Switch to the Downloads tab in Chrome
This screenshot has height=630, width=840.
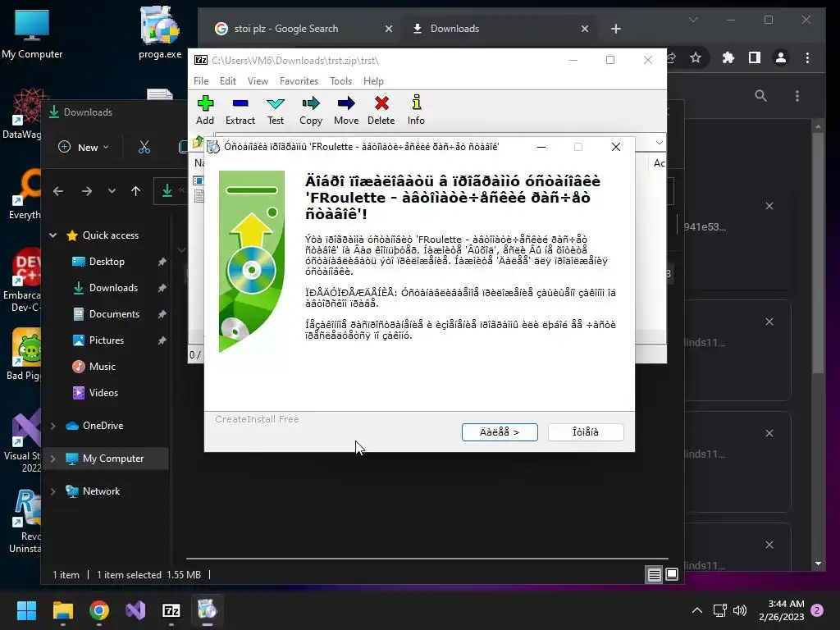pyautogui.click(x=454, y=29)
